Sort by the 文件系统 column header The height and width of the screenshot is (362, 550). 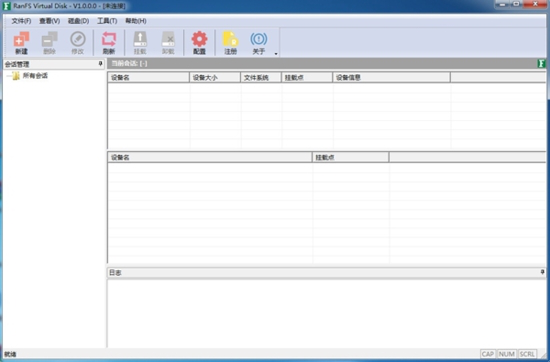click(261, 78)
